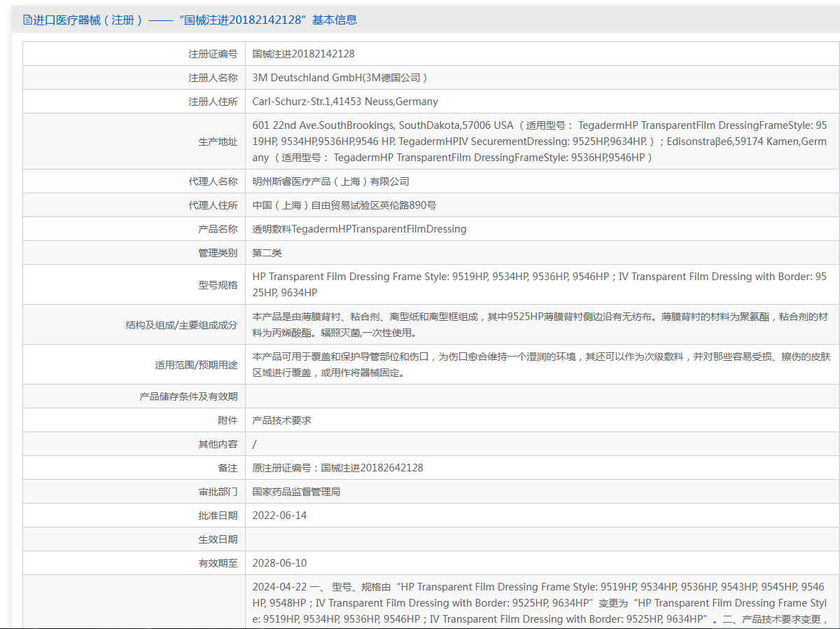Select expiry date 2028-06-10

(x=279, y=563)
